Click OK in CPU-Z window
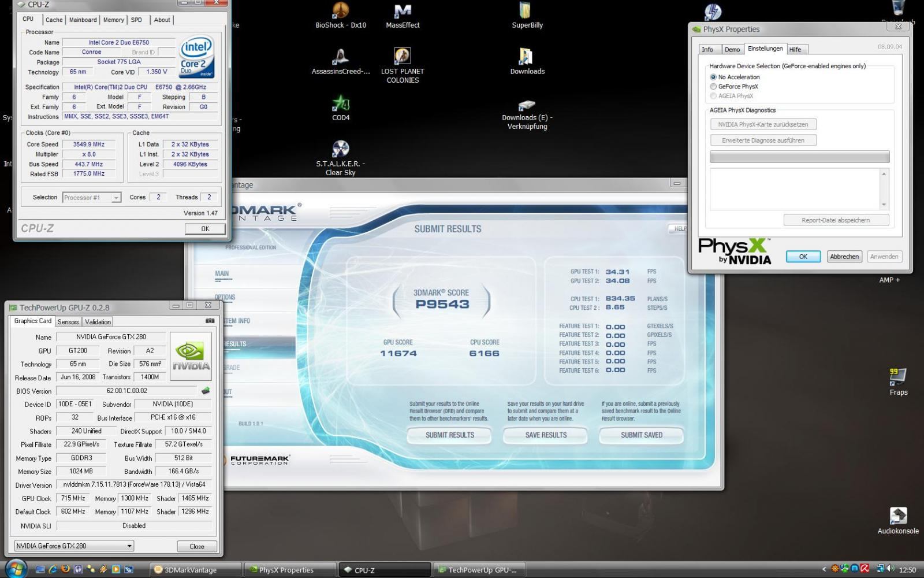The height and width of the screenshot is (578, 924). [x=205, y=229]
